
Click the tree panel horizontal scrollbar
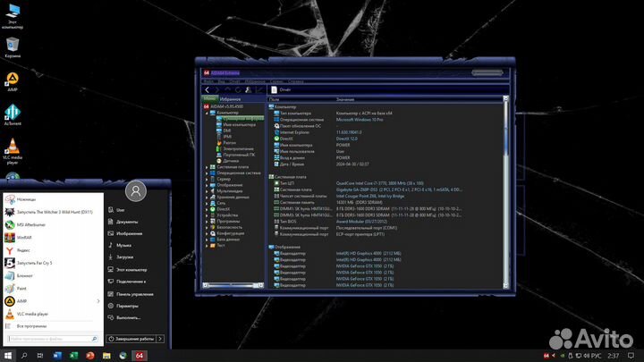pyautogui.click(x=233, y=285)
